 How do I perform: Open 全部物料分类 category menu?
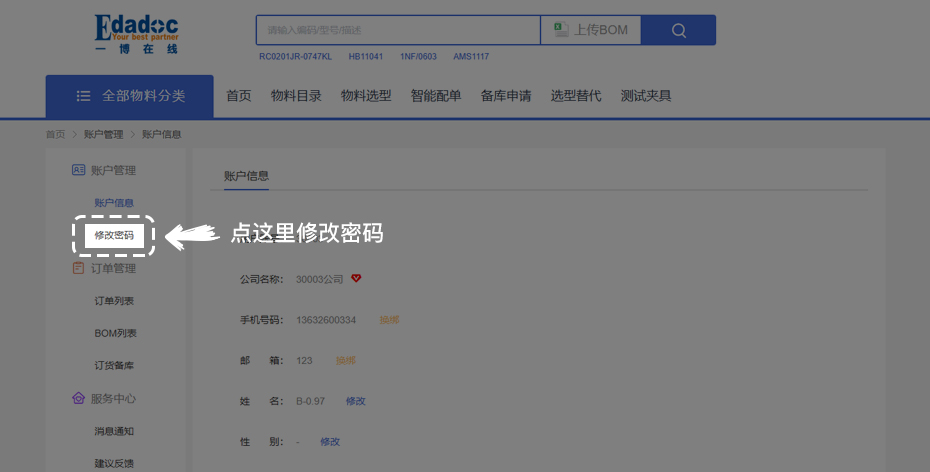click(129, 96)
